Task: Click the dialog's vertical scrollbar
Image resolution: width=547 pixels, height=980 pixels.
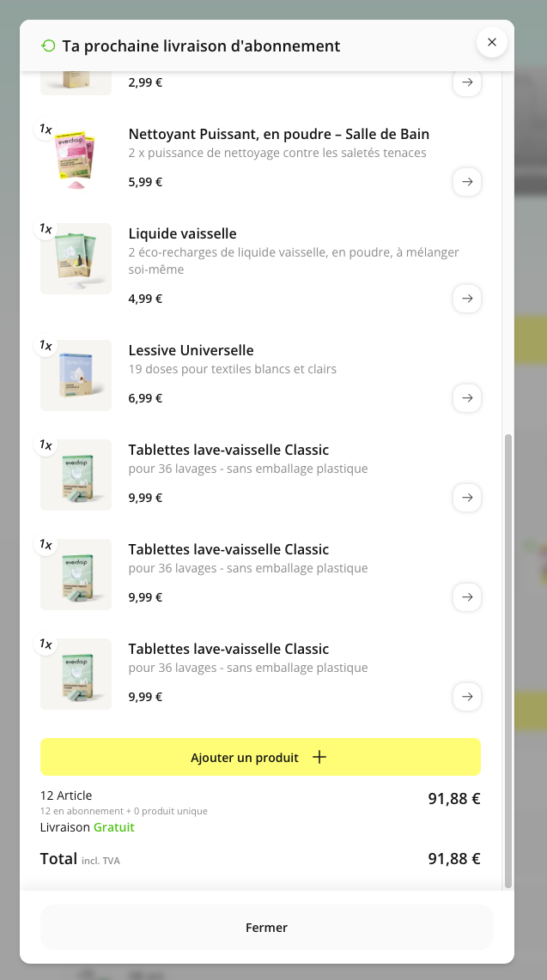Action: pyautogui.click(x=507, y=661)
